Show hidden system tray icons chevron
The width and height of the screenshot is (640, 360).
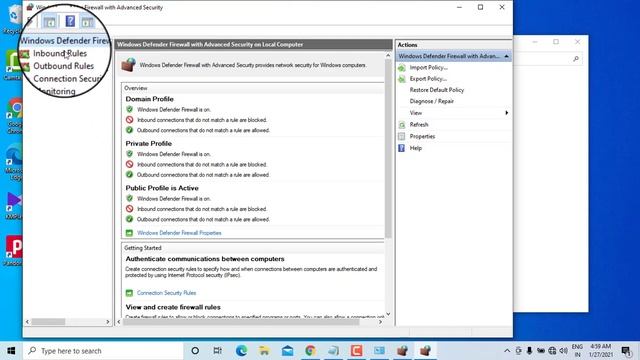click(507, 351)
